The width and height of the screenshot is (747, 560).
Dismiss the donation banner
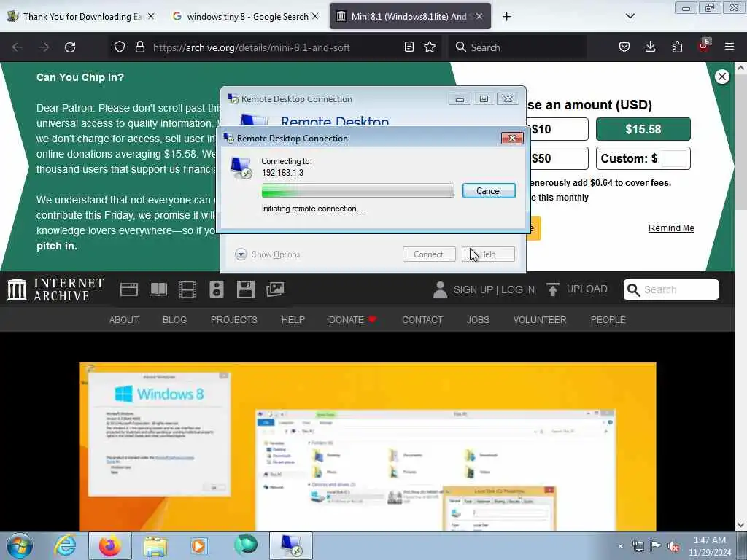pos(721,77)
